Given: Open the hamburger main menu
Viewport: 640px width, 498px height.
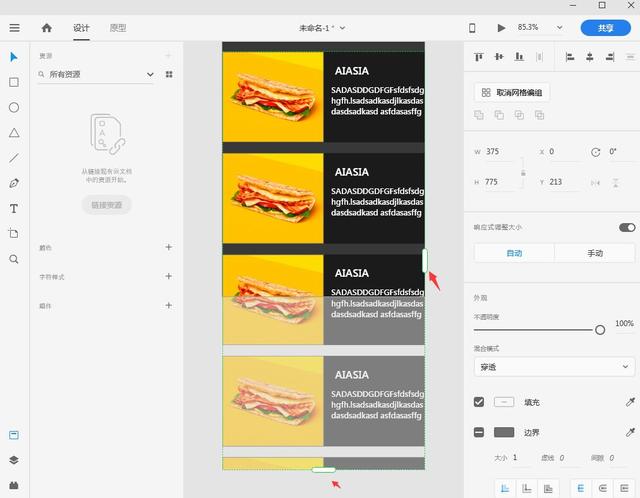Looking at the screenshot, I should [14, 28].
